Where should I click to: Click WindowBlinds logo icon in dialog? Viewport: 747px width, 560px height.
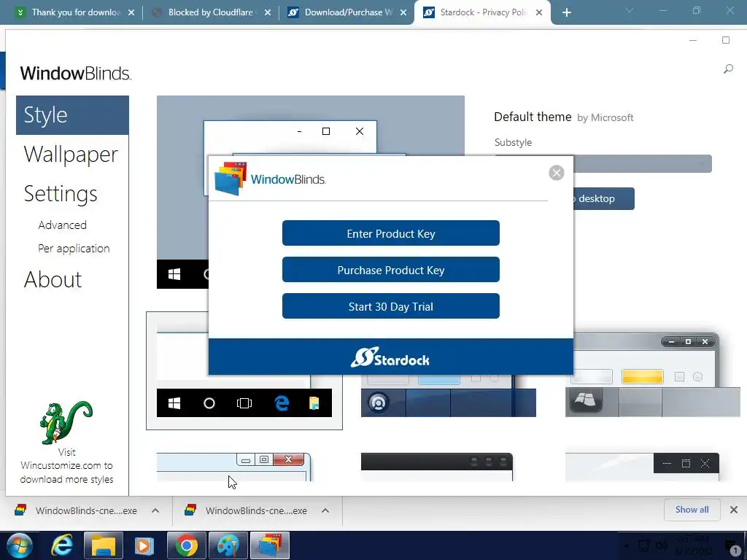point(231,179)
